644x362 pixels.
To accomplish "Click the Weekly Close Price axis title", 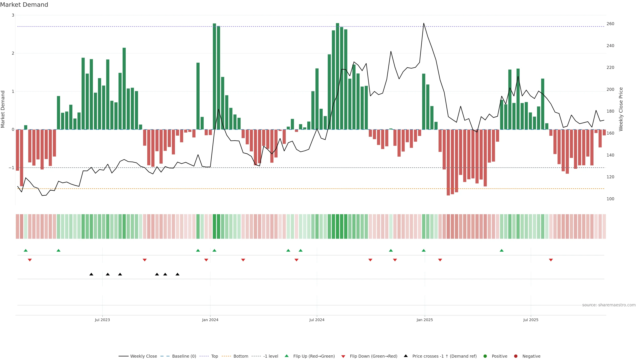I will [x=621, y=109].
